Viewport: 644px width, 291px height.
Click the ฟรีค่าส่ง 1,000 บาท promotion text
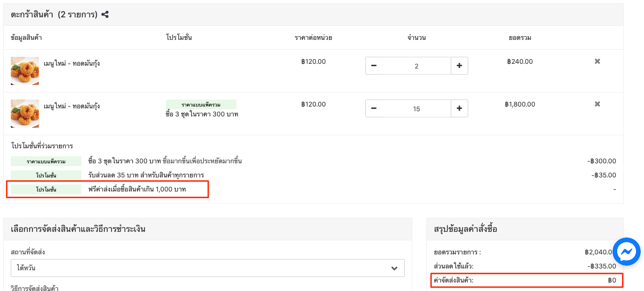click(137, 189)
